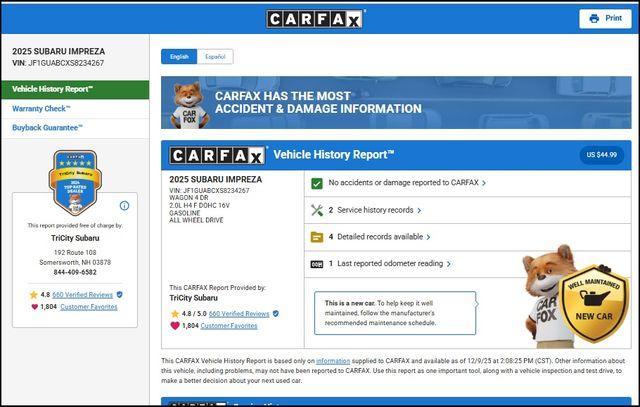Click the wrench service history icon
Viewport: 640px width, 407px height.
(x=317, y=210)
